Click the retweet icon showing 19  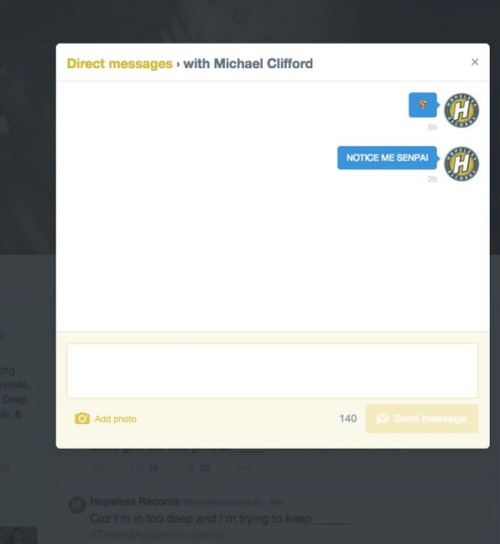(136, 468)
